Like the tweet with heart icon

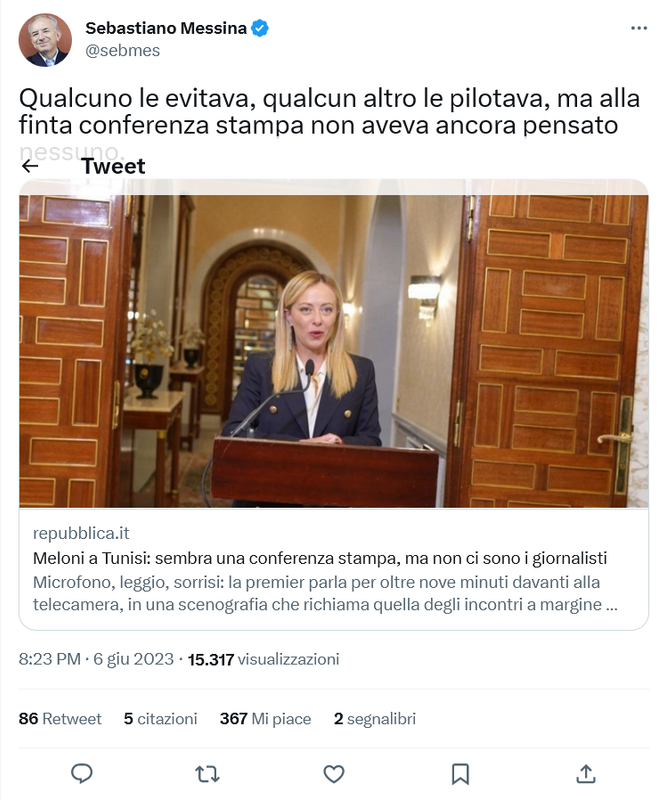tap(334, 774)
